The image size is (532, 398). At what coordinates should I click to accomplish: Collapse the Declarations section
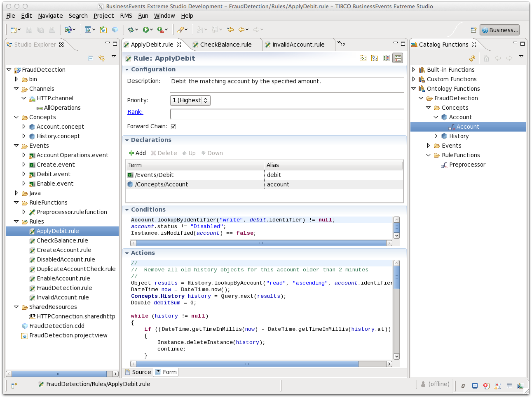click(127, 140)
